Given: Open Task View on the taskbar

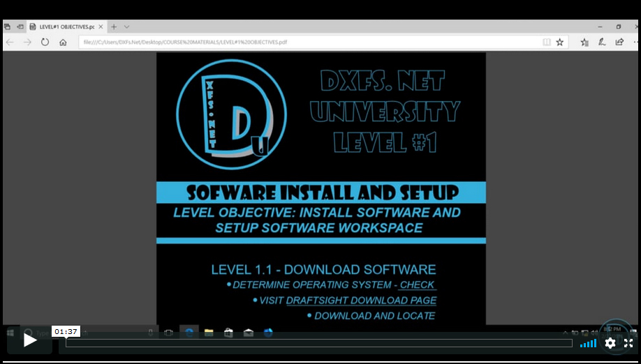Looking at the screenshot, I should 168,333.
